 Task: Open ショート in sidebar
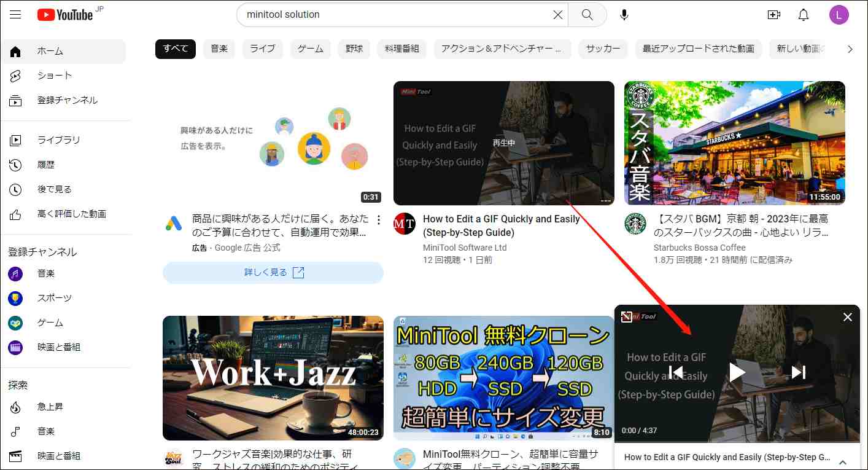pyautogui.click(x=64, y=76)
